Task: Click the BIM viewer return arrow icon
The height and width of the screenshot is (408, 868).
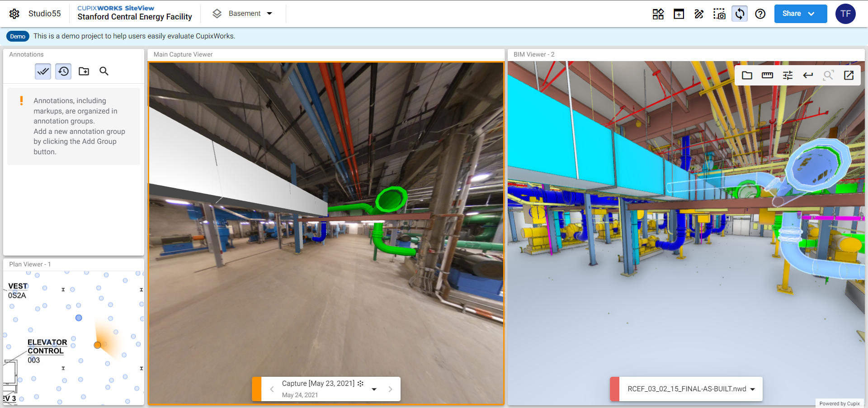Action: click(808, 75)
